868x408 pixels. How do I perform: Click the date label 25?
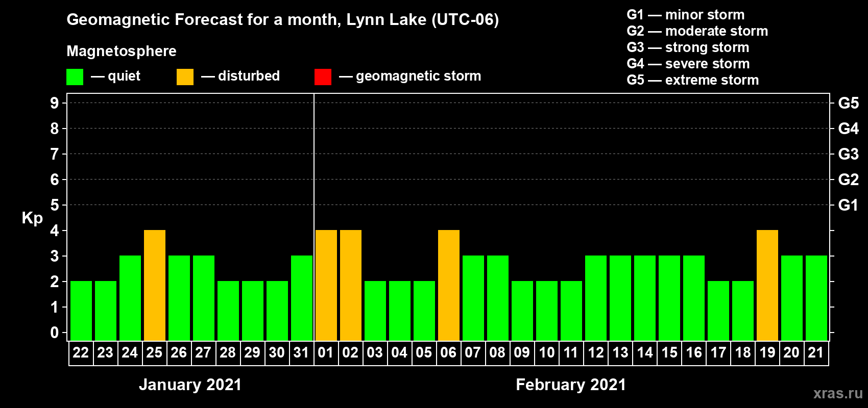(154, 353)
